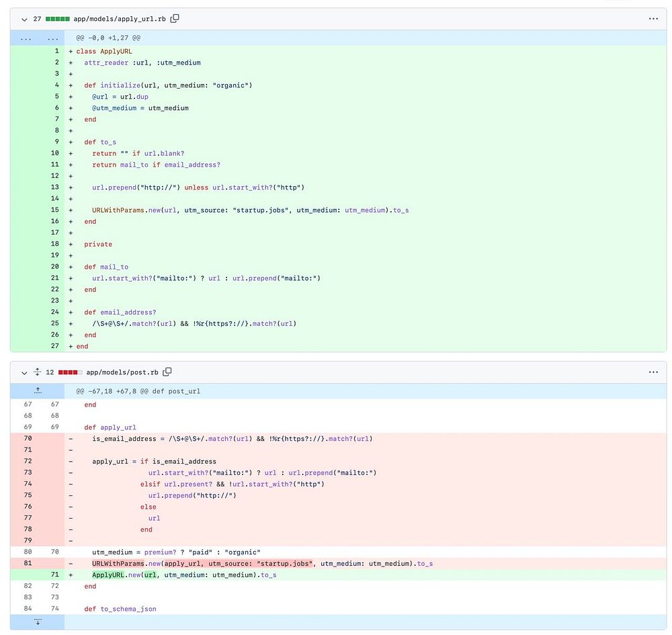Click removed line 'is_email_address = ...'
The image size is (672, 635).
(x=233, y=439)
